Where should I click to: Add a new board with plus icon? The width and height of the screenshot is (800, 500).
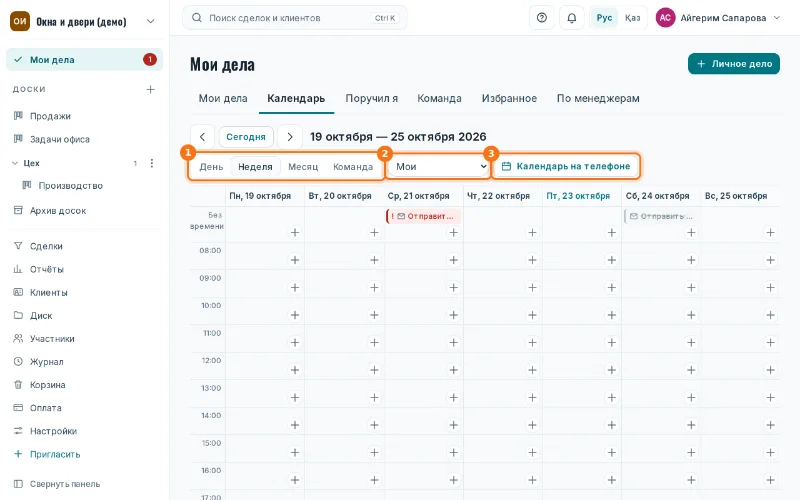click(151, 89)
